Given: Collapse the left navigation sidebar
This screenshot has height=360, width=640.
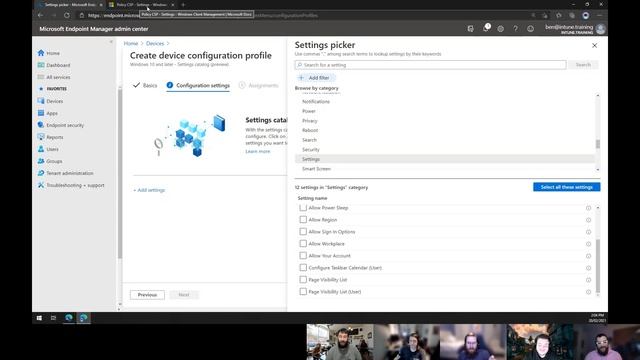Looking at the screenshot, I should 111,42.
